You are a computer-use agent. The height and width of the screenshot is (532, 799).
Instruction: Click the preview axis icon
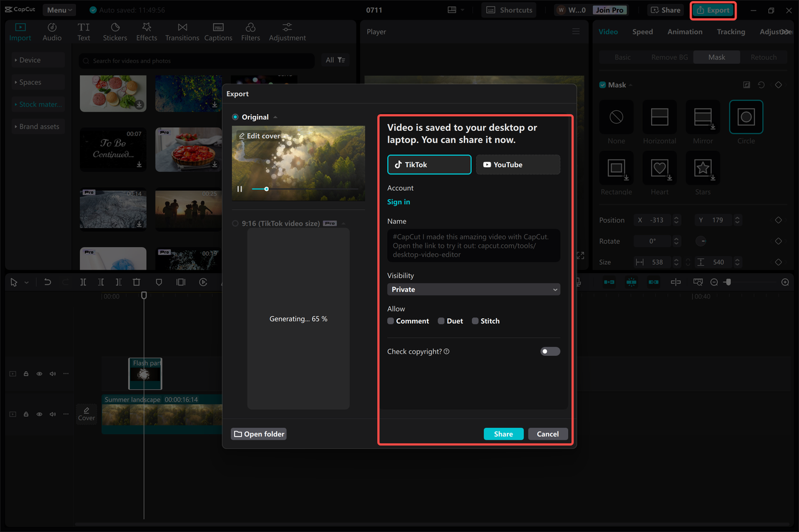[x=675, y=283]
